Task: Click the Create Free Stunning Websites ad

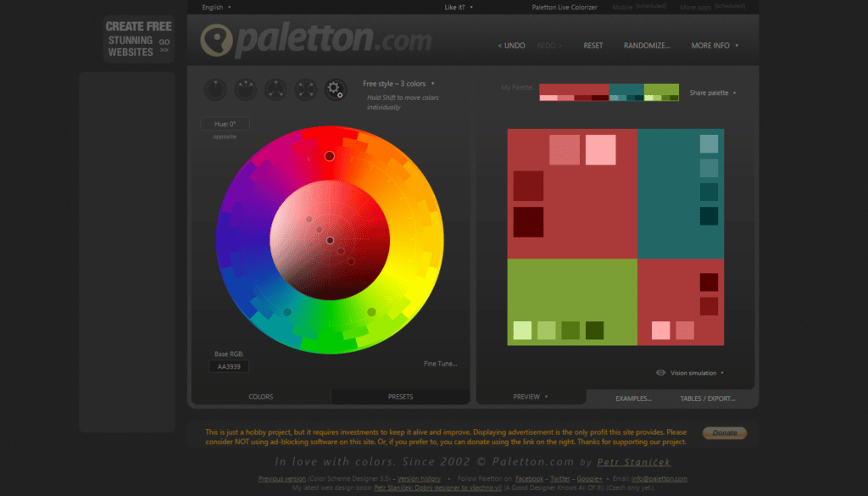Action: click(x=139, y=39)
